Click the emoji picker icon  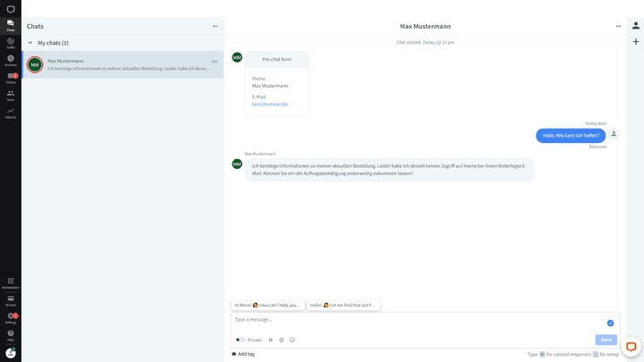tap(292, 340)
